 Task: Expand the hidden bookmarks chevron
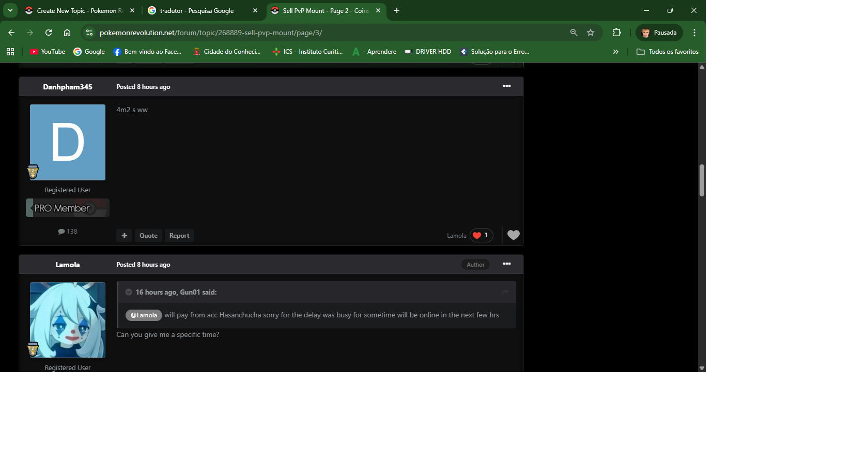615,52
